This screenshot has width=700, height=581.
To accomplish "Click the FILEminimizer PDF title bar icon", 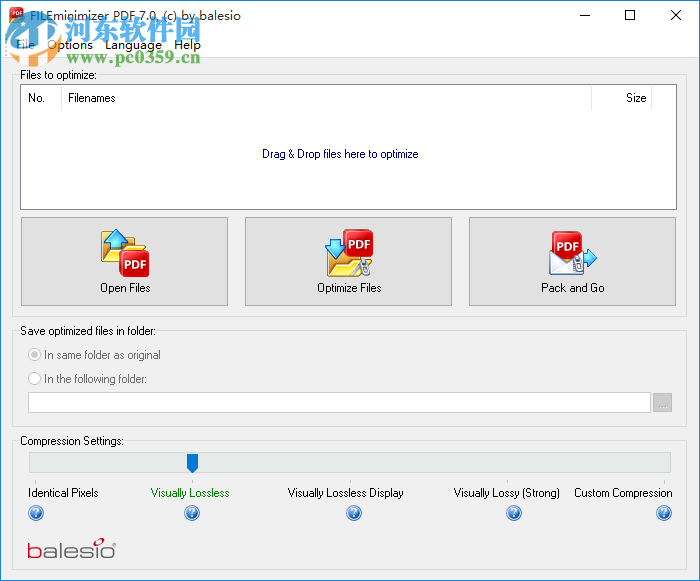I will [x=16, y=15].
